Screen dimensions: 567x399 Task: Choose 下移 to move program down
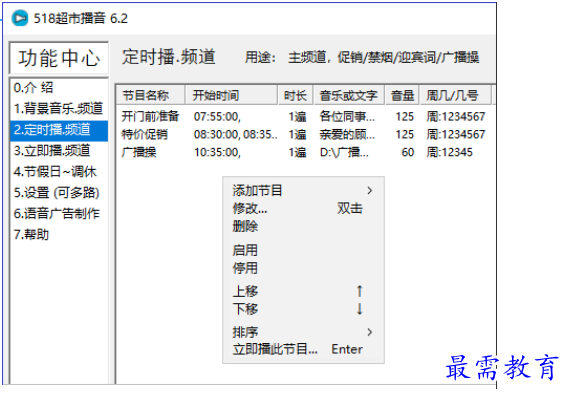tap(303, 309)
